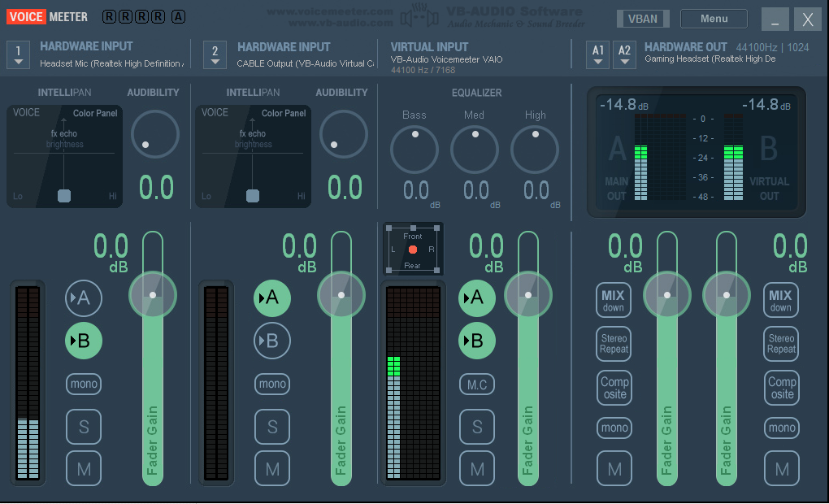Click the High equalizer knob
This screenshot has width=829, height=504.
pyautogui.click(x=535, y=149)
